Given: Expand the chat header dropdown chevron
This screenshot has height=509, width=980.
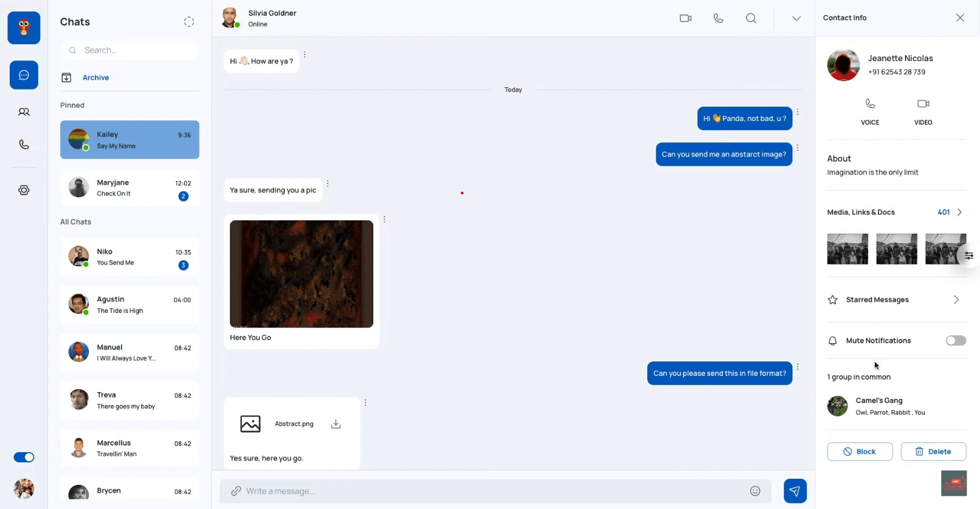Looking at the screenshot, I should click(x=796, y=18).
